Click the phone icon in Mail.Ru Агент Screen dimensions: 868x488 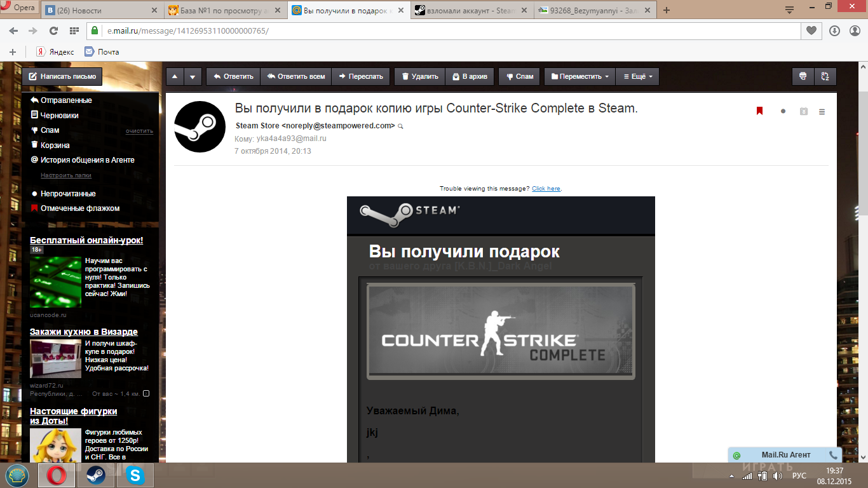coord(833,455)
